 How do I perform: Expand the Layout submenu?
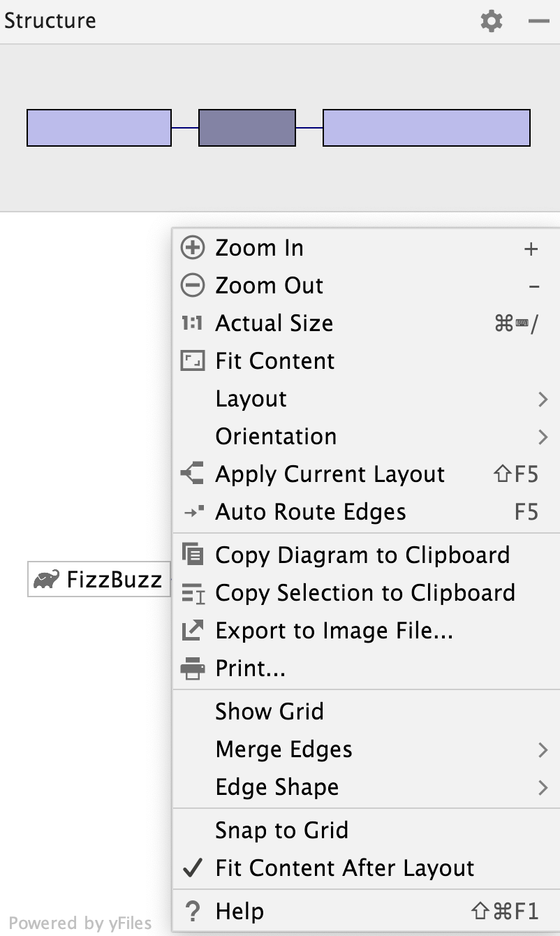coord(251,398)
